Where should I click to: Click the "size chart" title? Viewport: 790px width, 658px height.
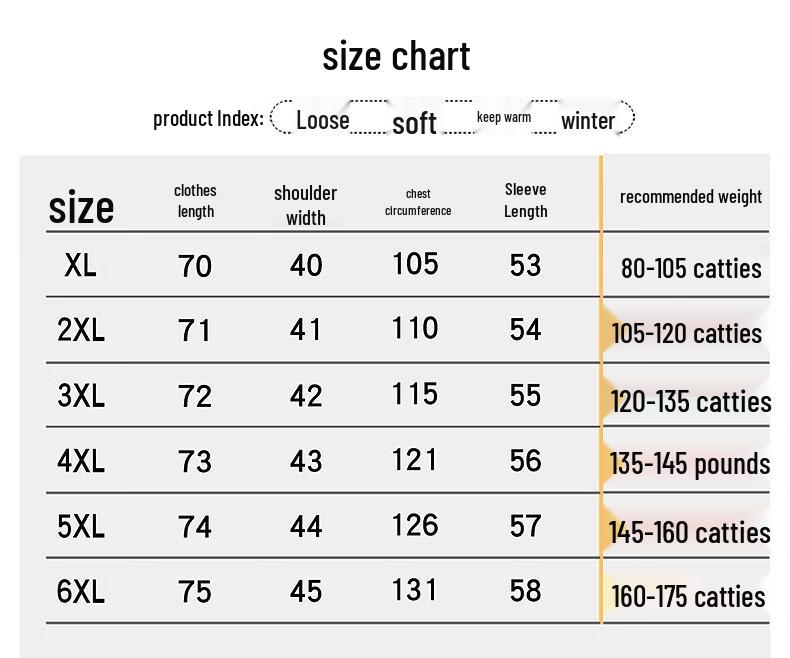coord(396,56)
